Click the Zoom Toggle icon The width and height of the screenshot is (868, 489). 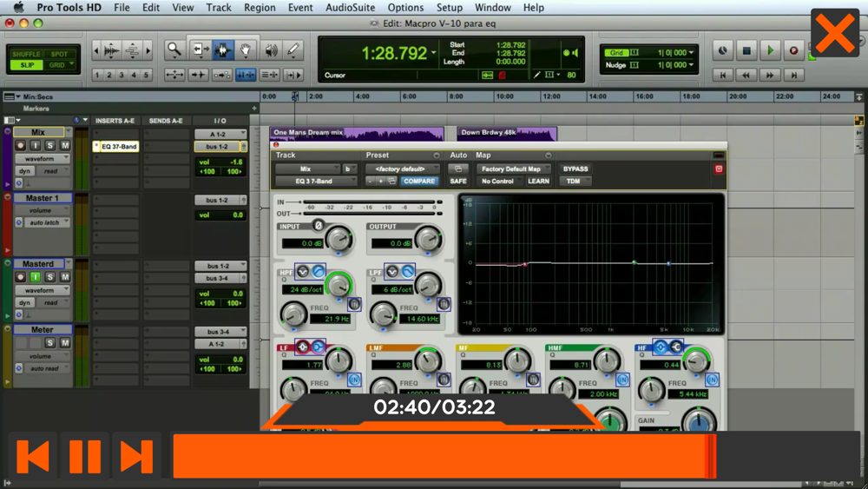174,75
